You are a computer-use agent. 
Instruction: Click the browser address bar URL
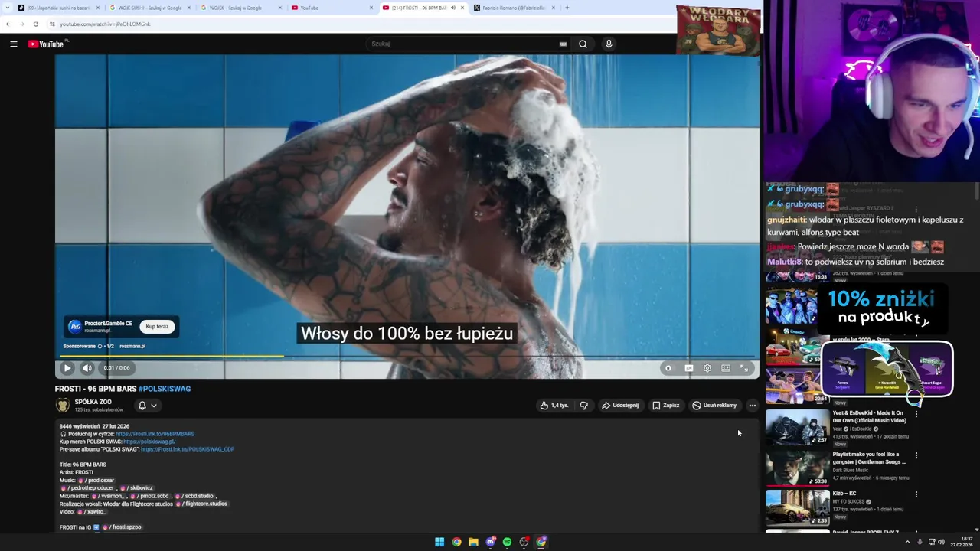tap(105, 24)
